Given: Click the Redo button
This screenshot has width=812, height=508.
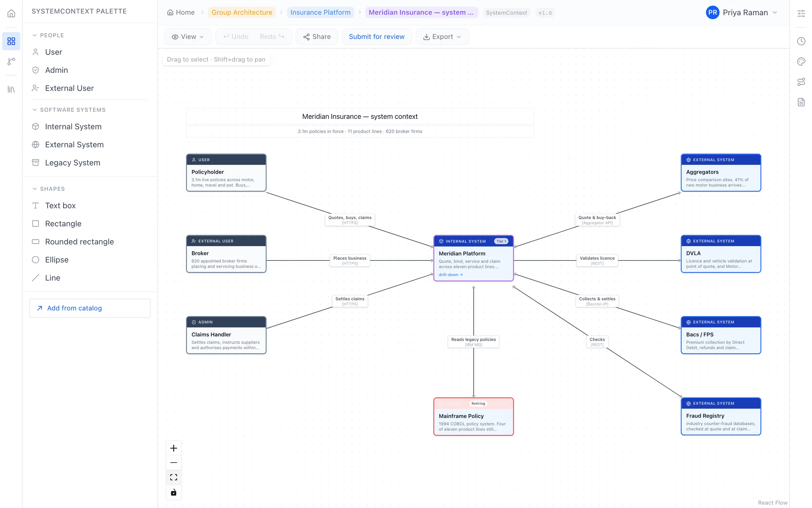Looking at the screenshot, I should click(x=272, y=37).
